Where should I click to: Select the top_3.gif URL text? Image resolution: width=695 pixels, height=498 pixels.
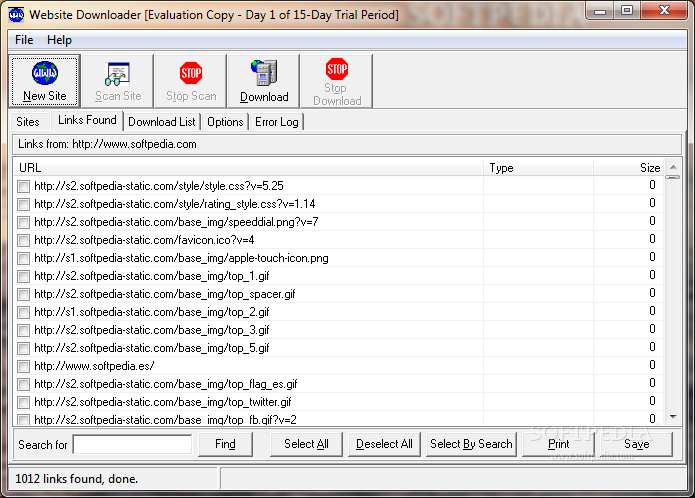click(152, 331)
